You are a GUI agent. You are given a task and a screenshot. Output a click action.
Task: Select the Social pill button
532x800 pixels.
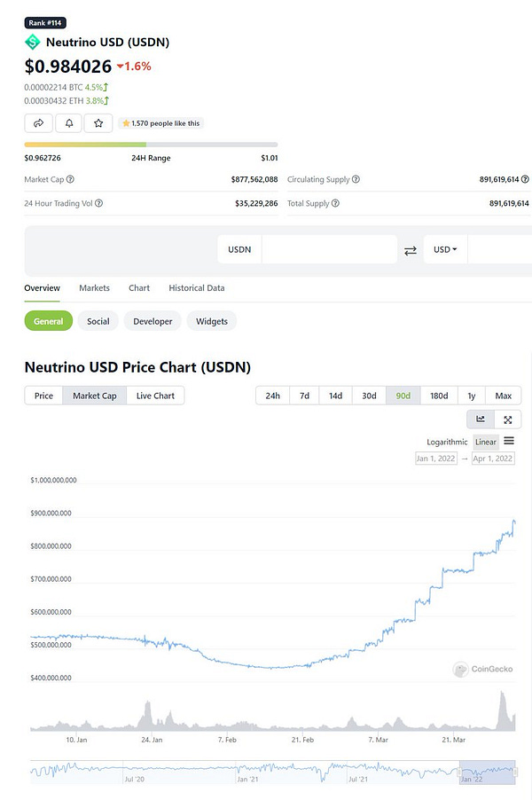(98, 321)
